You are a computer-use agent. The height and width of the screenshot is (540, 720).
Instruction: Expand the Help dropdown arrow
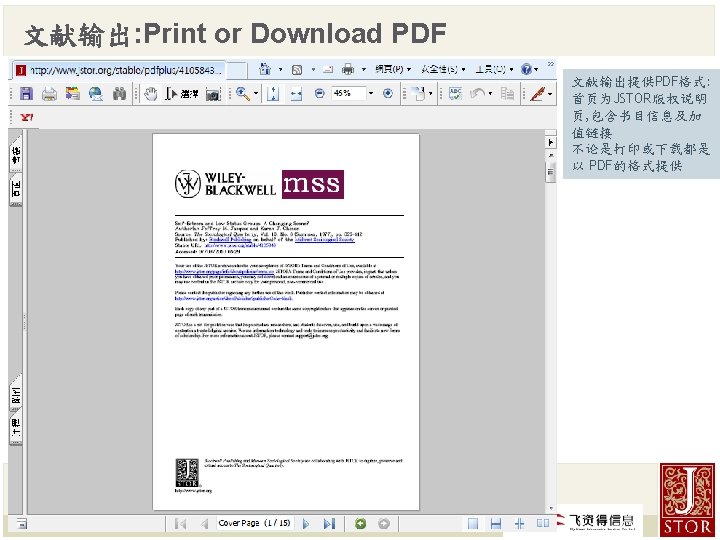536,70
